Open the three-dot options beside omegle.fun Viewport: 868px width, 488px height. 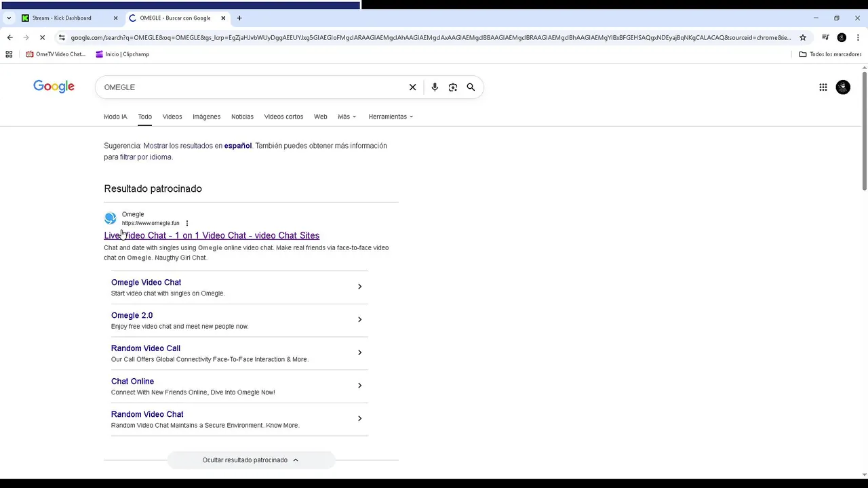pos(187,223)
